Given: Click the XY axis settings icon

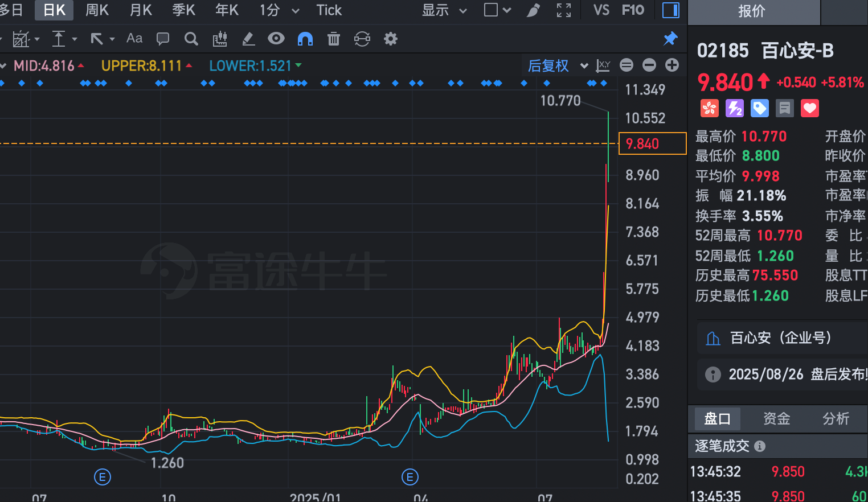Looking at the screenshot, I should pyautogui.click(x=603, y=65).
